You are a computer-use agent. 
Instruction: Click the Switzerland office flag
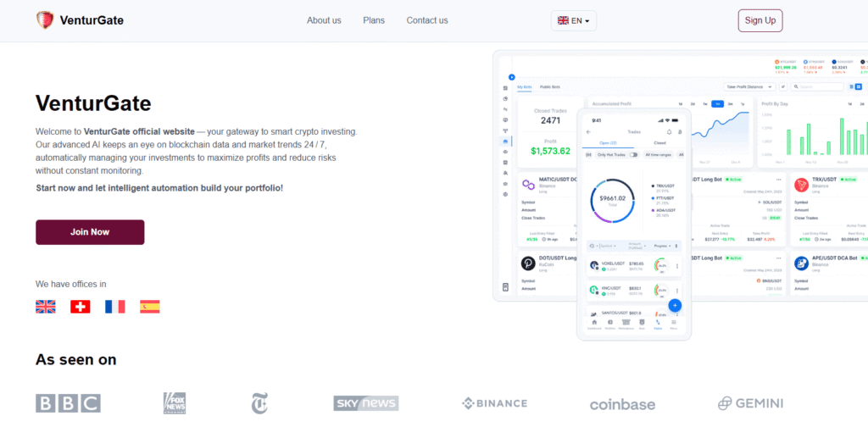coord(81,307)
